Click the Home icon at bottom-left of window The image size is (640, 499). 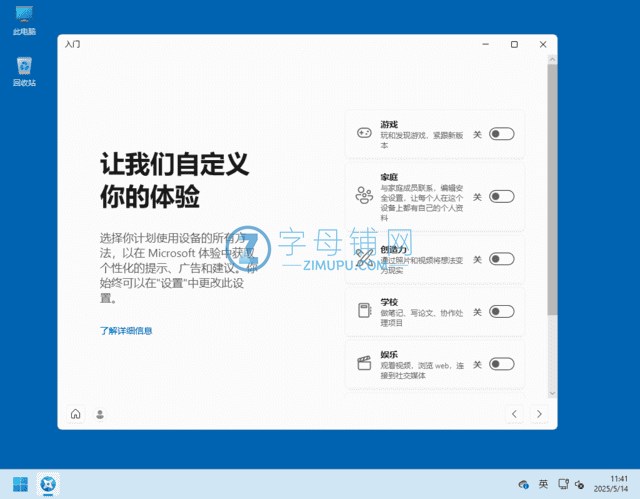tap(75, 414)
